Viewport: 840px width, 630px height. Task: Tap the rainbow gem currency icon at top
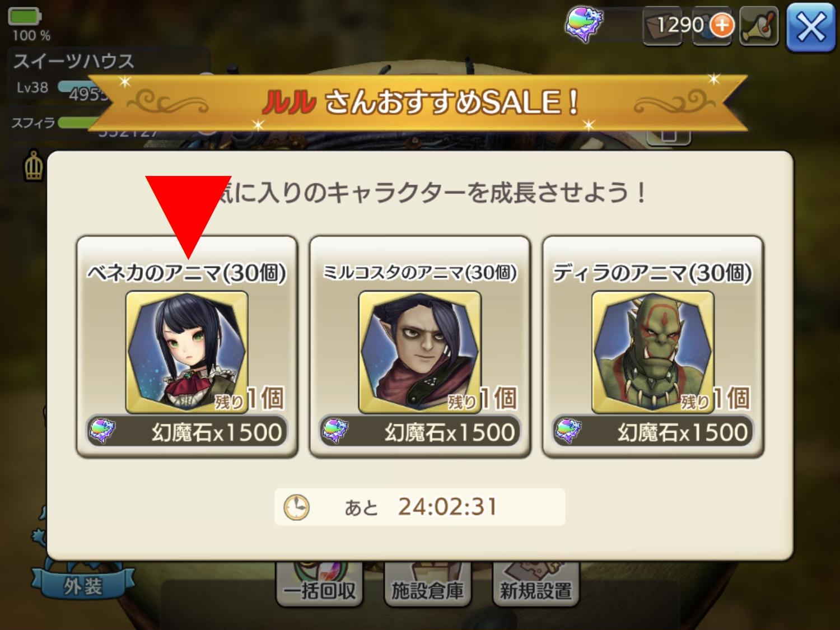pyautogui.click(x=584, y=26)
